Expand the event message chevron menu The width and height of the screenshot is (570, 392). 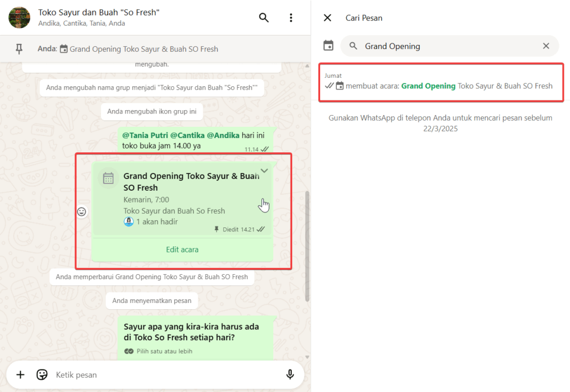coord(264,171)
